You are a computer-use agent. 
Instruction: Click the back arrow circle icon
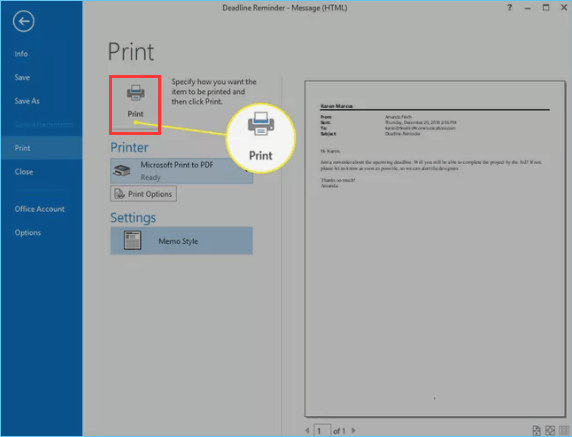(x=24, y=21)
